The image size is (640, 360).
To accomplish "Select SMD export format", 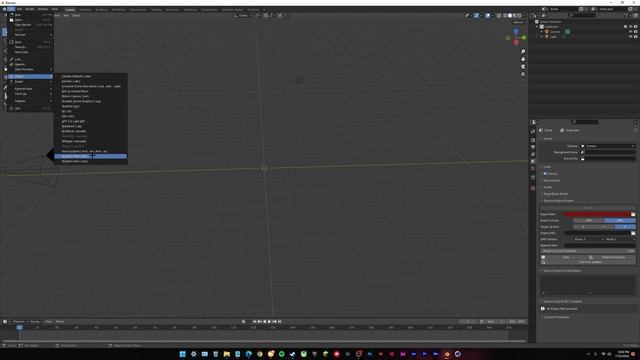I will pos(589,220).
